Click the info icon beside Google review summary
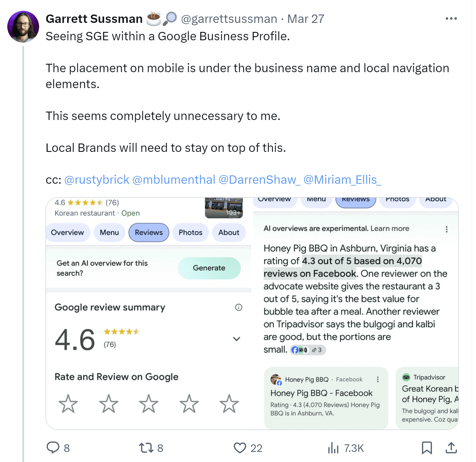The image size is (476, 462). click(x=238, y=308)
